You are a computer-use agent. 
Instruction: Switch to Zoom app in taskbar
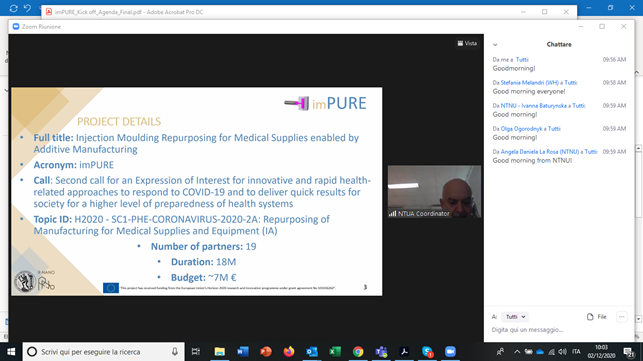[x=450, y=352]
